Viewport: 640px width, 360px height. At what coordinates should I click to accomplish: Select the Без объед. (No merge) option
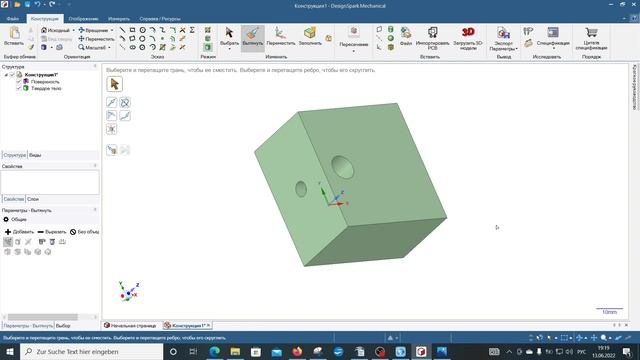(84, 232)
